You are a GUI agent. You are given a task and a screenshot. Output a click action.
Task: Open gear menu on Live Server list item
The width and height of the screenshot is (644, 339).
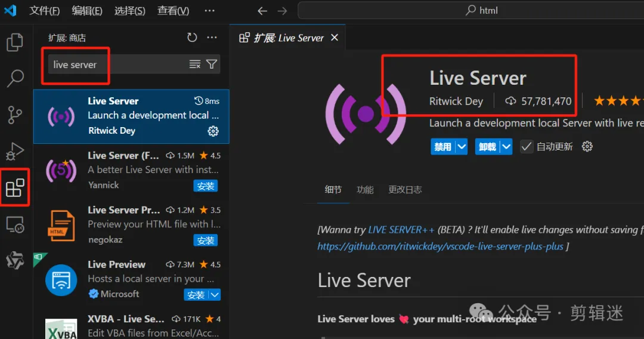[x=213, y=131]
